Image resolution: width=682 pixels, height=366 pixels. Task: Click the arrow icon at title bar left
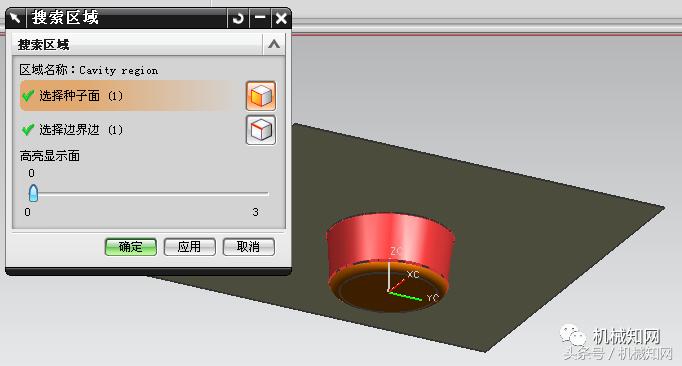(16, 18)
